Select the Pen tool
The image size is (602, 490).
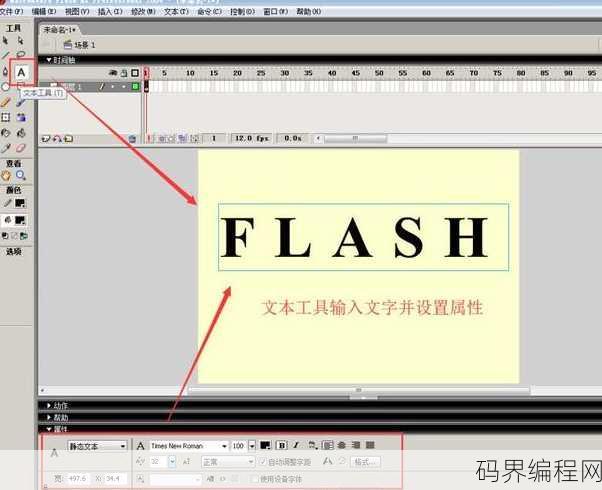5,72
